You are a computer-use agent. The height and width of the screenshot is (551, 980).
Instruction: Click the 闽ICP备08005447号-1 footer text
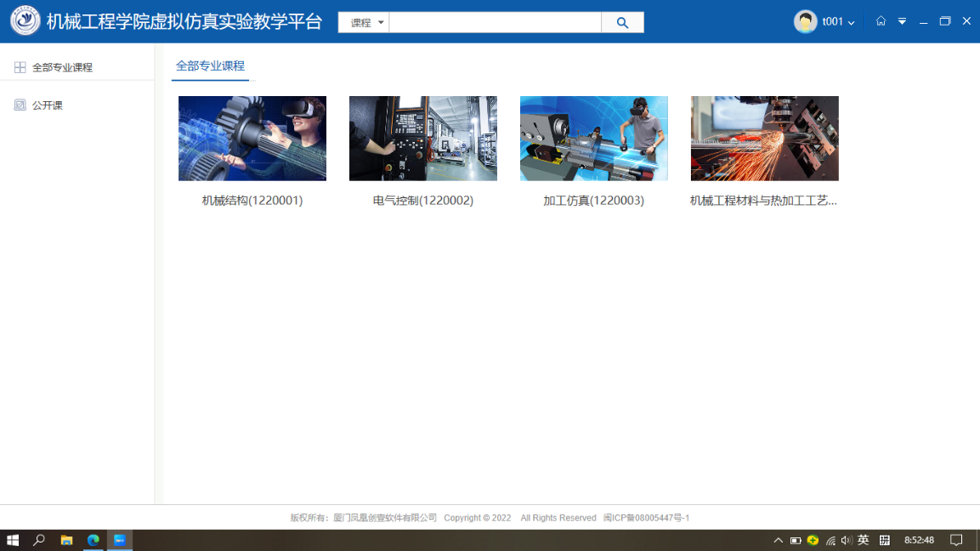coord(646,518)
